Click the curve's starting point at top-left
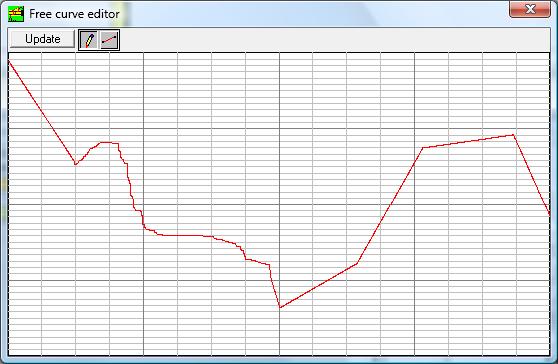 [x=9, y=62]
